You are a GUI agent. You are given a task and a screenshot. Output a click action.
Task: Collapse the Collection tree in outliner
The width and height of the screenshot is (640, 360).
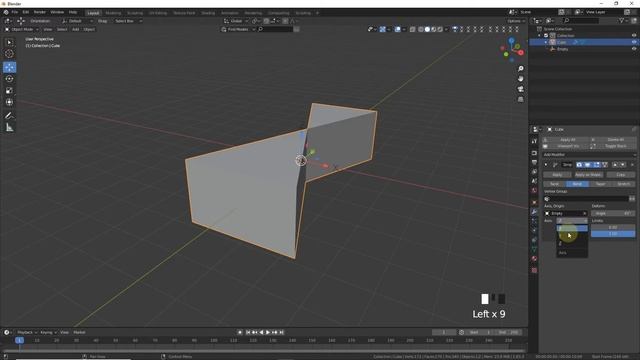tap(540, 36)
